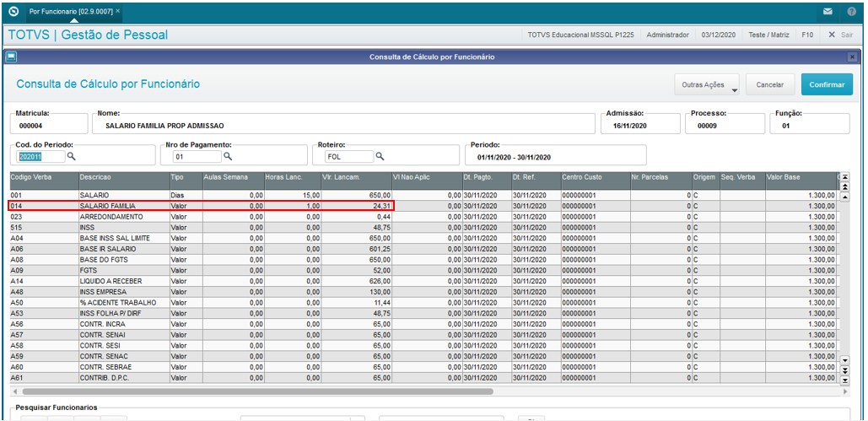Jump to top of grid arrow
The image size is (868, 421).
point(844,176)
